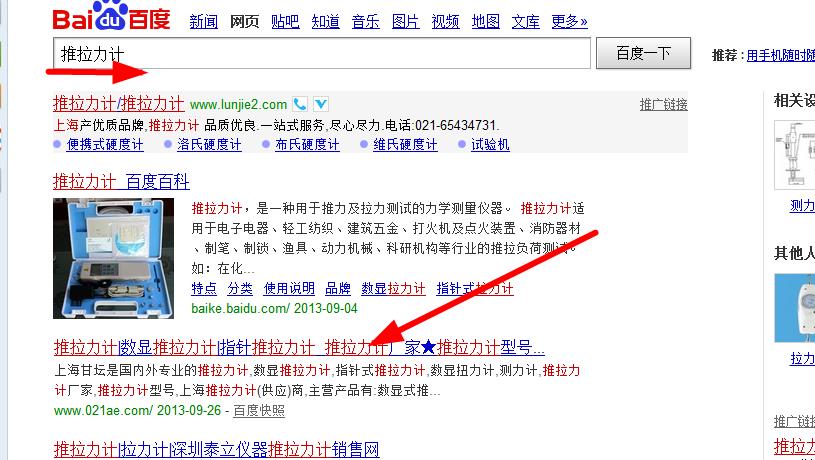Open the 推拉力计/推拉力计 sponsored result title
Viewport: 815px width, 460px height.
coord(119,103)
